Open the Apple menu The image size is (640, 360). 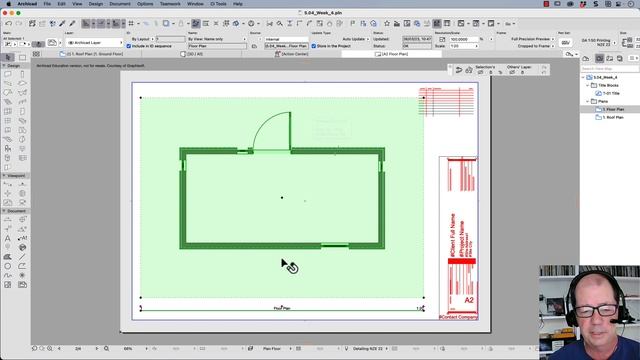point(8,4)
